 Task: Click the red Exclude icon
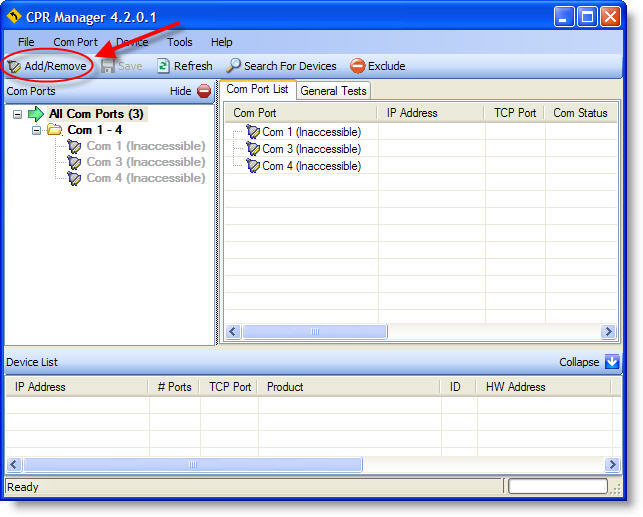click(357, 66)
